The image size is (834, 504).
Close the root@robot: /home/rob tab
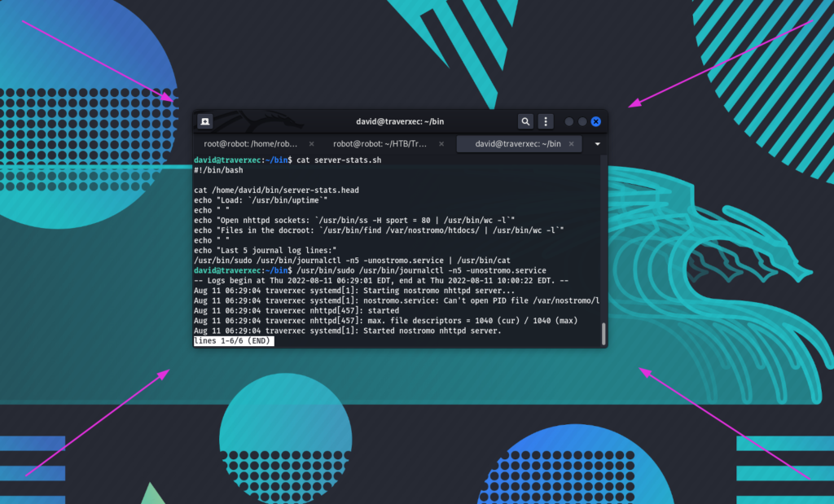tap(311, 144)
